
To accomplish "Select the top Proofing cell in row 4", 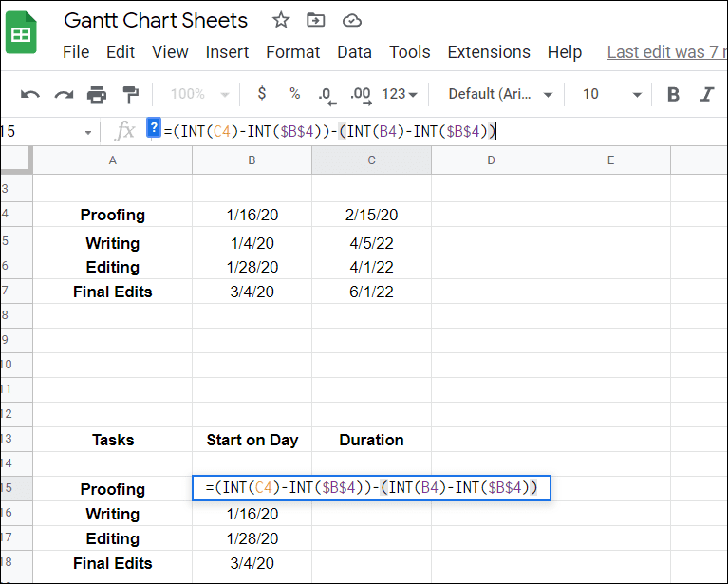I will (x=112, y=215).
